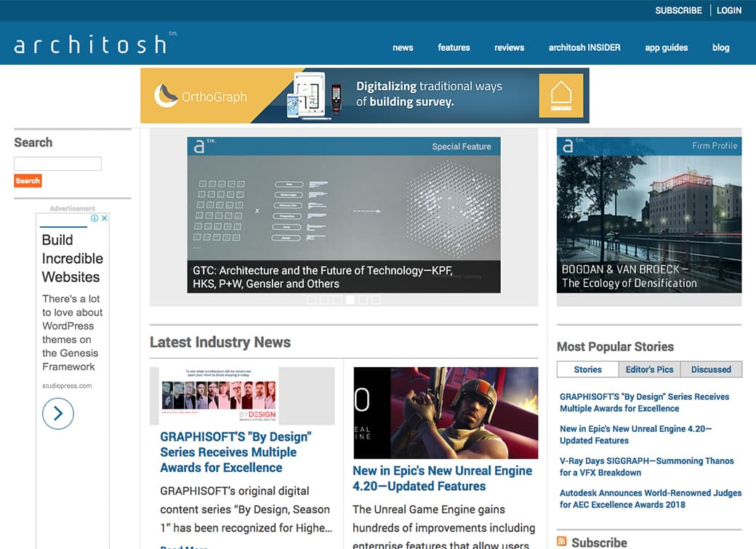Click the orange Search button
Screen dimensions: 756x549
pos(28,181)
